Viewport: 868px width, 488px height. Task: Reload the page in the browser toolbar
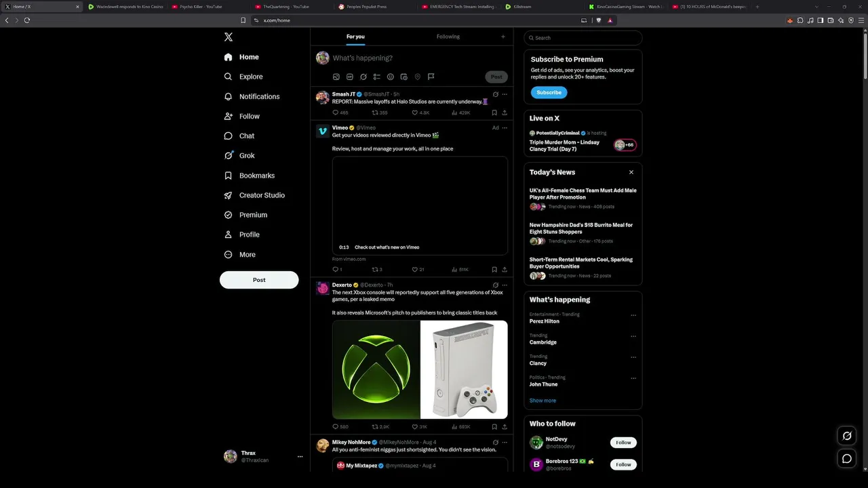point(27,20)
